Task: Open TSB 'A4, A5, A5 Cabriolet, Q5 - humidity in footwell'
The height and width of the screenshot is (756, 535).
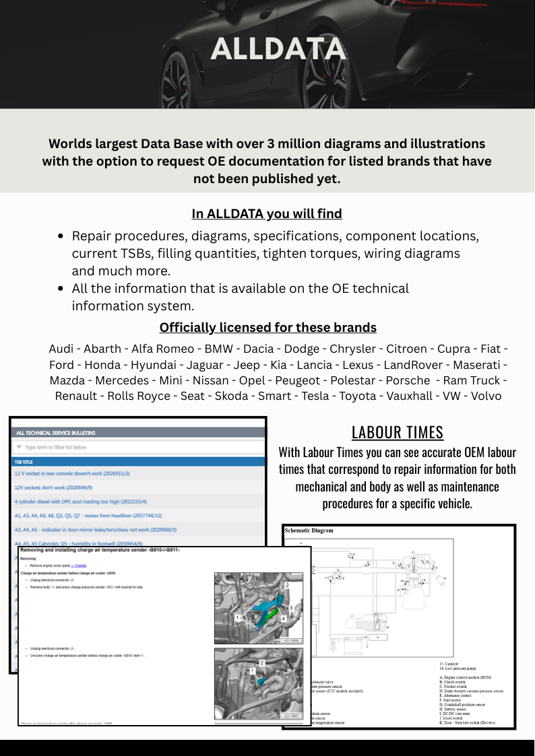Action: [79, 543]
